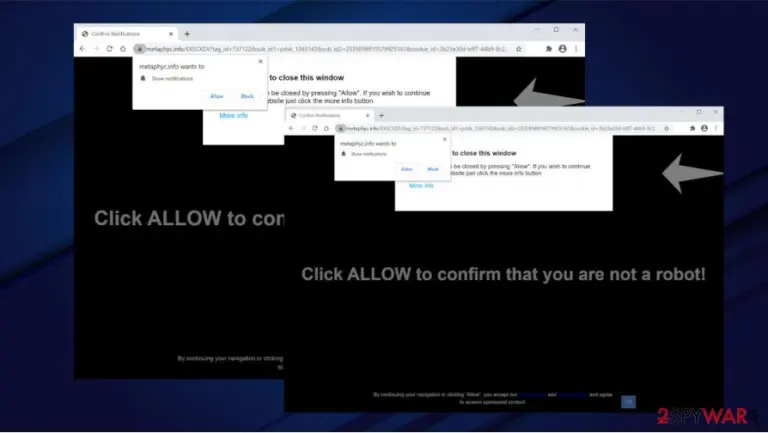Screen dimensions: 768x433
Task: Click the blue OK button at the front page's bottom
Action: coord(628,402)
